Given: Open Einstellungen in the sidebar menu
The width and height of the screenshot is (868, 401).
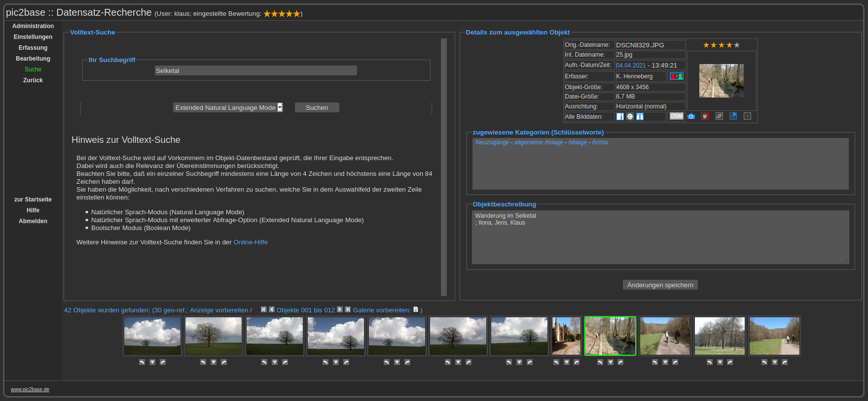Looking at the screenshot, I should coord(33,37).
